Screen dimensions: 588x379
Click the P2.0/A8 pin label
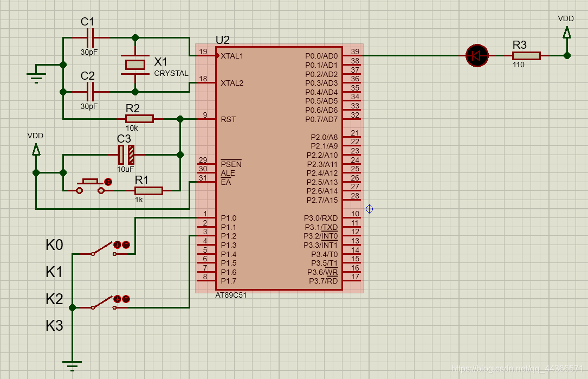click(324, 137)
